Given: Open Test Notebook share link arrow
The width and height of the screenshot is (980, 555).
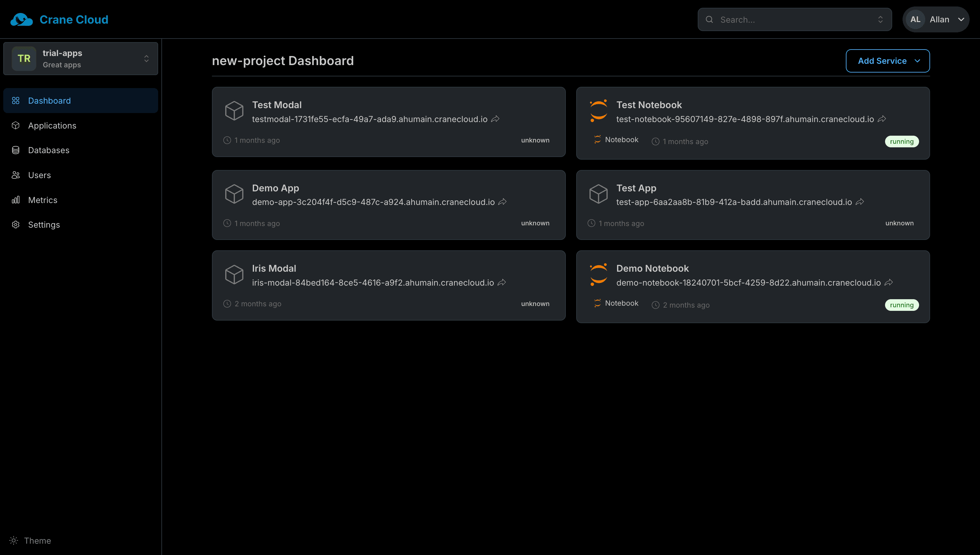Looking at the screenshot, I should [x=882, y=119].
